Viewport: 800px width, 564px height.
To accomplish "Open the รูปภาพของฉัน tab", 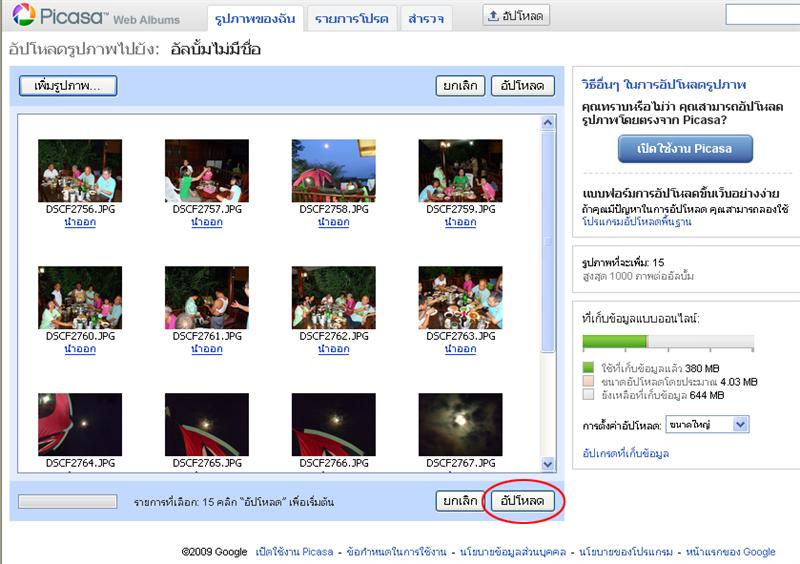I will (x=253, y=18).
